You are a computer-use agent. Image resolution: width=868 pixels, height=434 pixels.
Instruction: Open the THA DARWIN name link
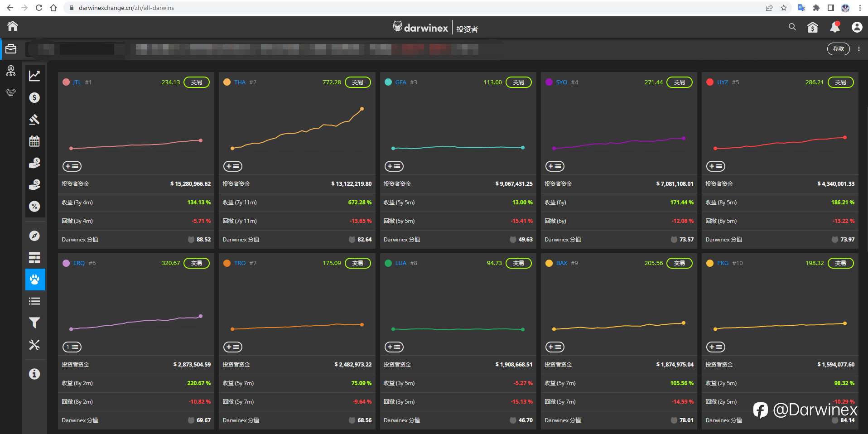[240, 82]
